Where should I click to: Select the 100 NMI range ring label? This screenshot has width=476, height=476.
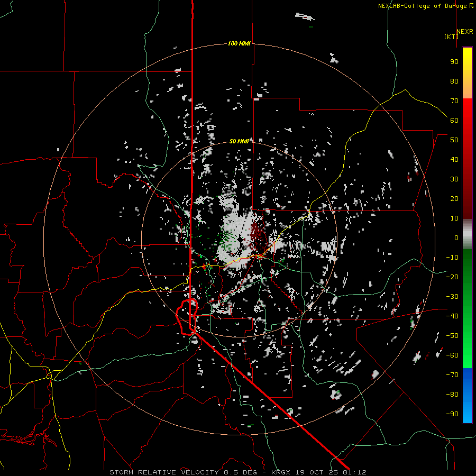[x=239, y=43]
